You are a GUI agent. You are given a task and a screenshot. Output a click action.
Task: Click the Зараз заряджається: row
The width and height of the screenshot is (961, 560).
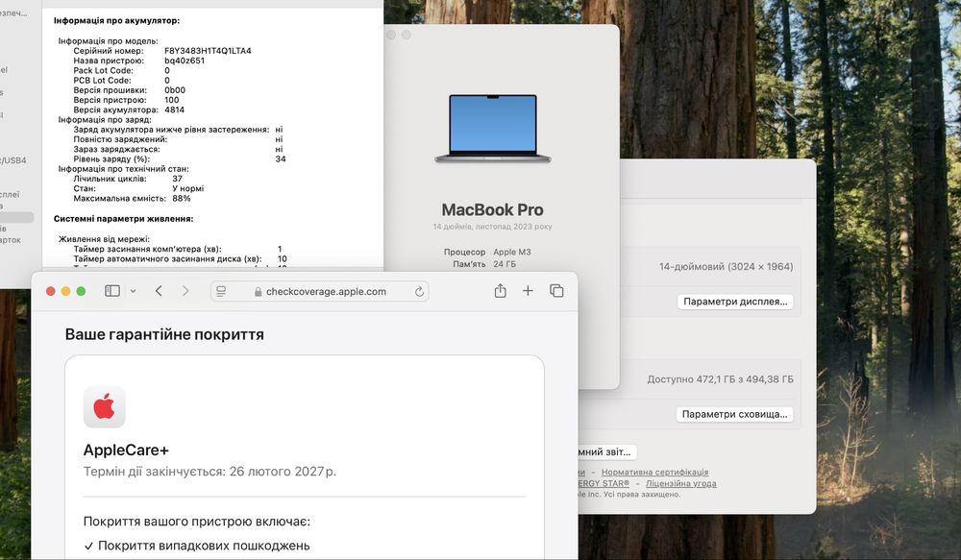click(179, 149)
